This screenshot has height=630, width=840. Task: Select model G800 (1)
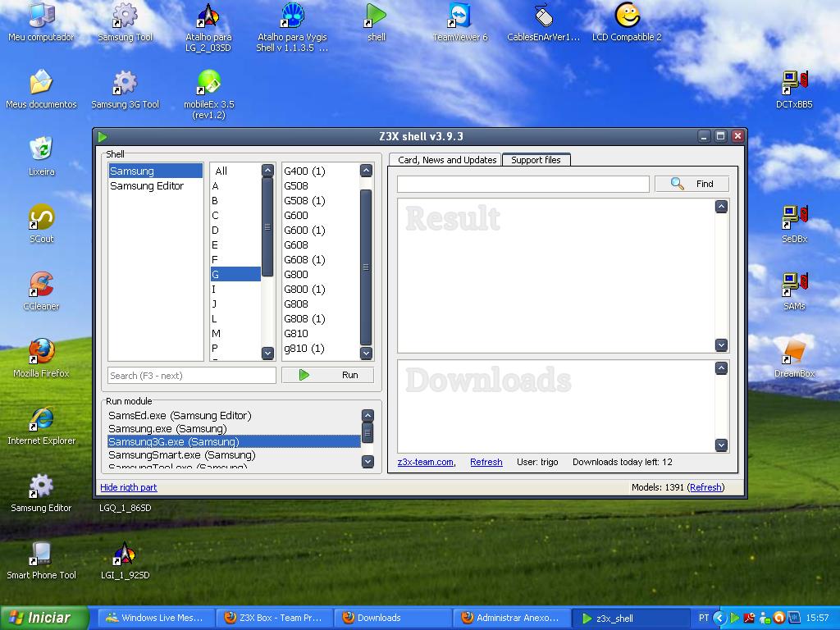[321, 290]
